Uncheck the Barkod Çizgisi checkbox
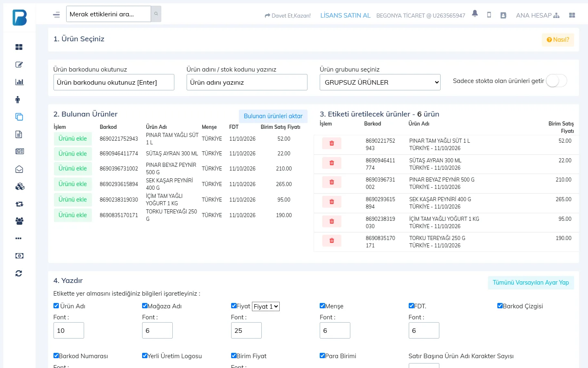Image resolution: width=588 pixels, height=368 pixels. pos(500,305)
